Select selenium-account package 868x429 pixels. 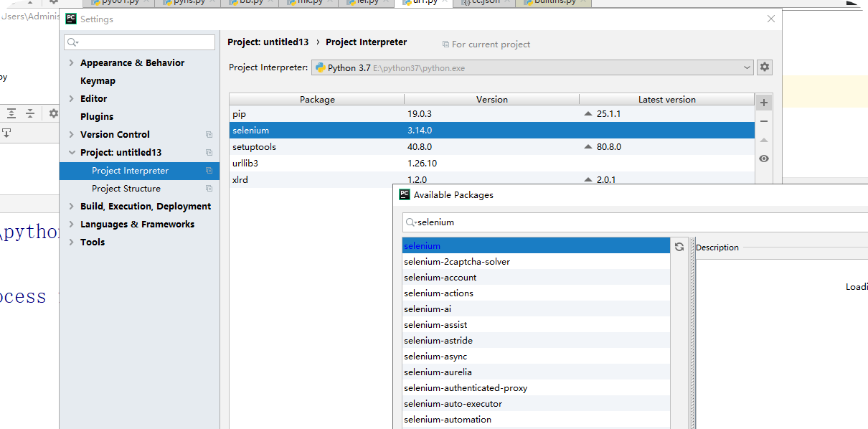click(x=536, y=278)
